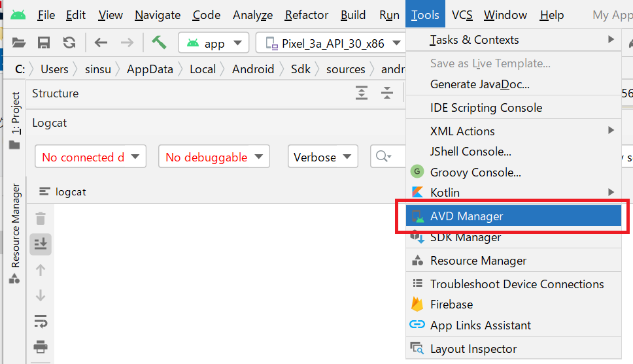This screenshot has height=364, width=633.
Task: Click the Expand All icon in Structure panel
Action: [362, 93]
